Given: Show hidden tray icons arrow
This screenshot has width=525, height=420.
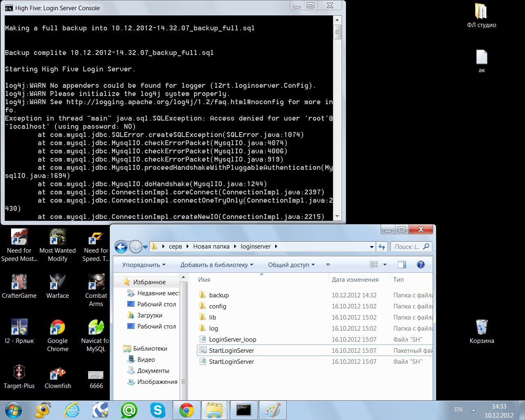Looking at the screenshot, I should click(x=473, y=410).
